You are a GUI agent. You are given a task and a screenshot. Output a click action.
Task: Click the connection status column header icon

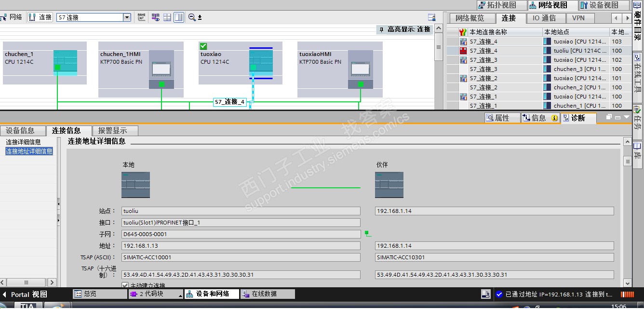pyautogui.click(x=463, y=32)
